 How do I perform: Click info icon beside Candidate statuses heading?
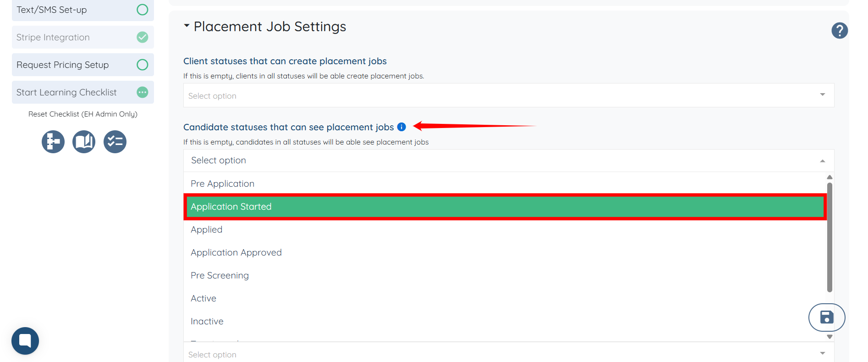click(x=401, y=127)
